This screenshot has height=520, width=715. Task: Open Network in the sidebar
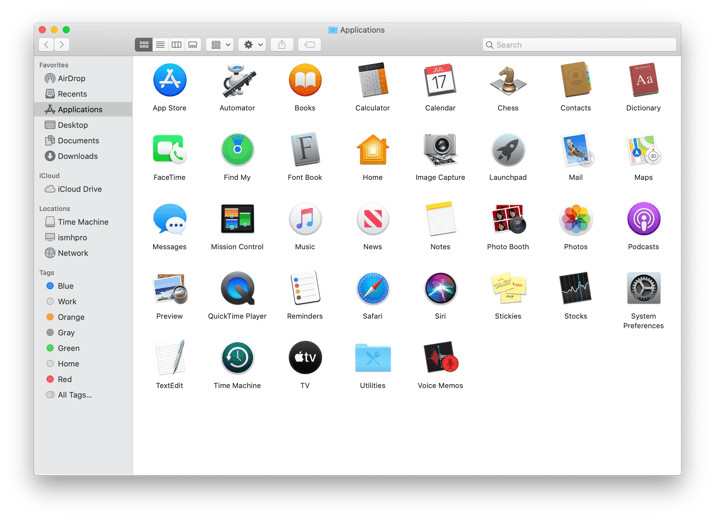[83, 253]
